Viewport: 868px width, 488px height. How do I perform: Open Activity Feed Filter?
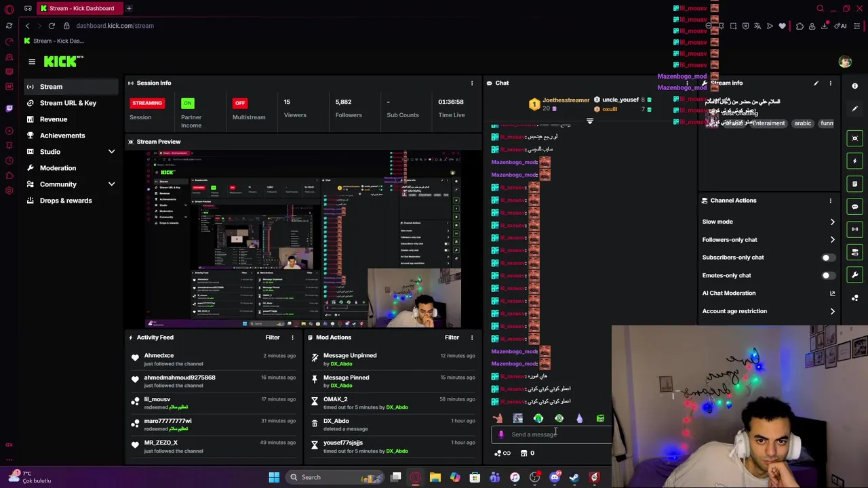click(x=273, y=338)
